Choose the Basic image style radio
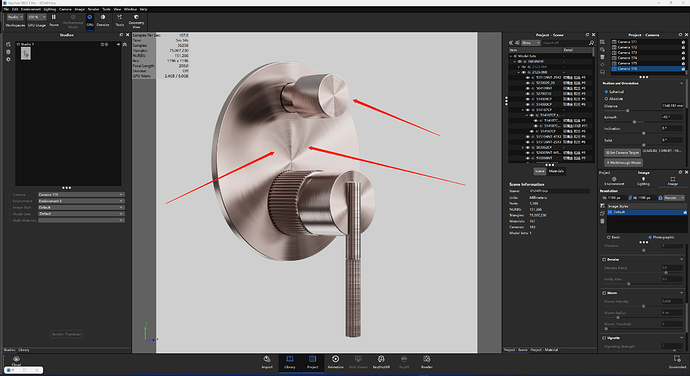This screenshot has width=690, height=376. click(609, 237)
